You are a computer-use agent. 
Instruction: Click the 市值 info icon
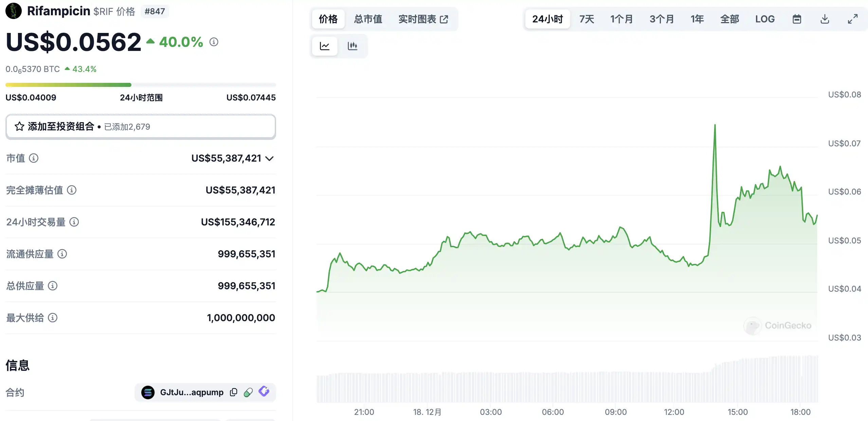click(34, 158)
